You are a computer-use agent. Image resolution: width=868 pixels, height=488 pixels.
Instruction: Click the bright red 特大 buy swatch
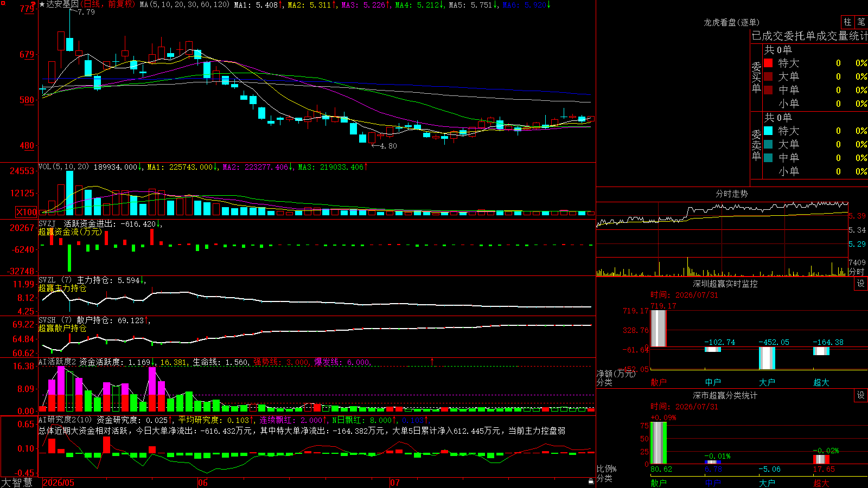[768, 63]
